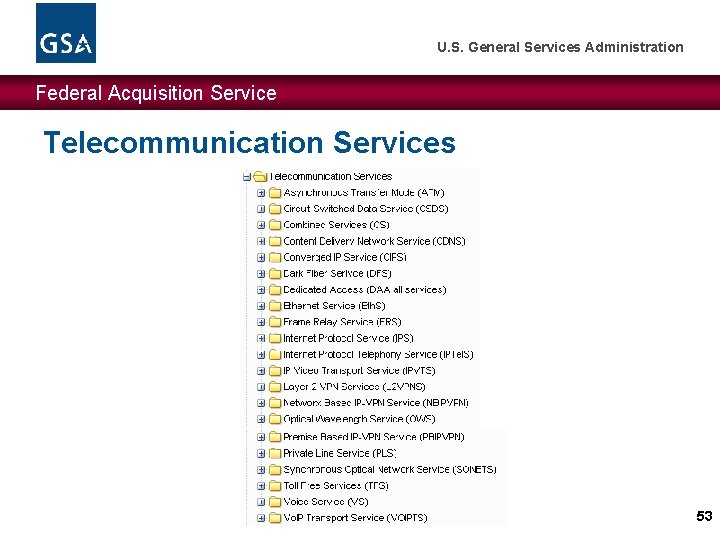Select Converged IP Service (CIPS) item
The width and height of the screenshot is (720, 540).
point(345,257)
